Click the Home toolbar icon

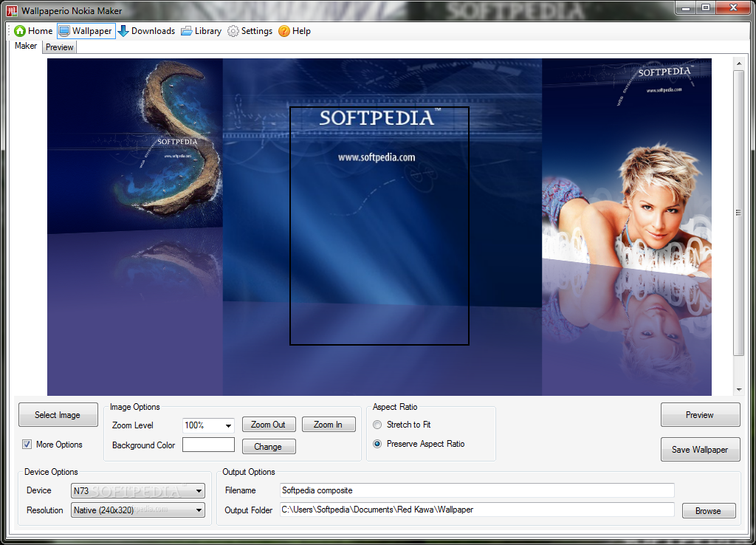[20, 31]
